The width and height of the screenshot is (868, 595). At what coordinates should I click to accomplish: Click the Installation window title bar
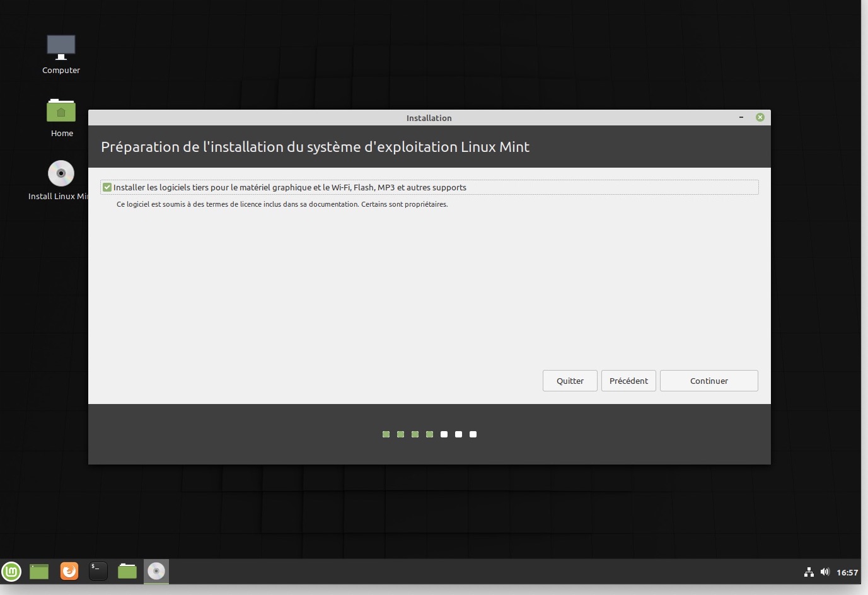click(429, 118)
